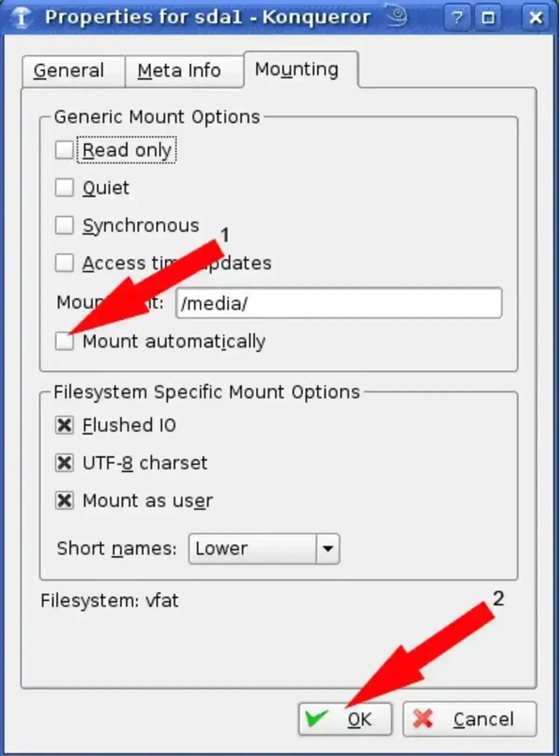Check the Quiet mount option
The image size is (559, 756).
64,188
